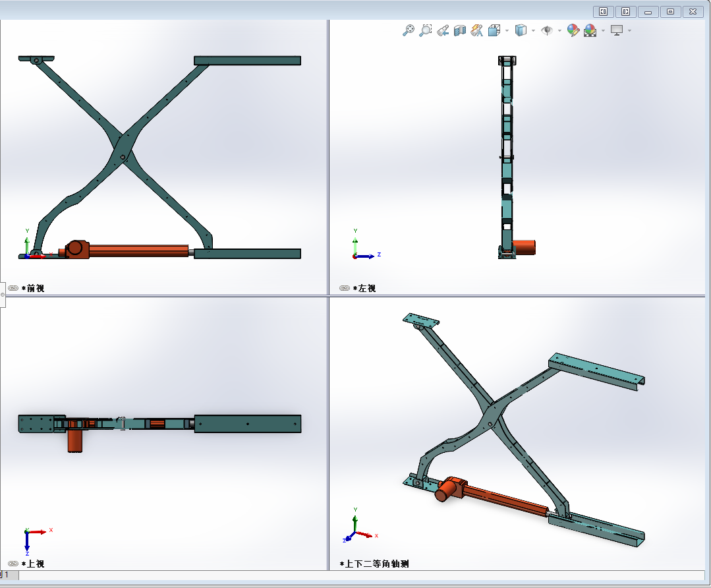
Task: Toggle the link icon beside 左视
Action: point(345,288)
